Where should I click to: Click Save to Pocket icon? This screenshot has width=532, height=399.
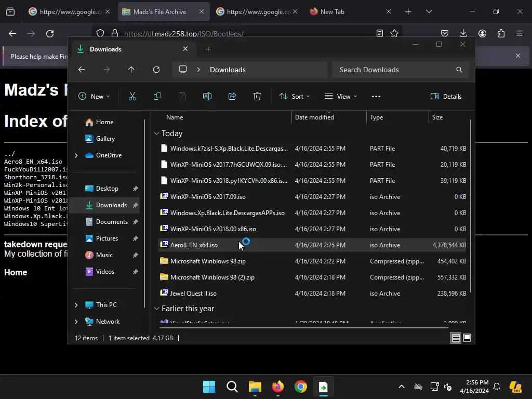pos(445,33)
